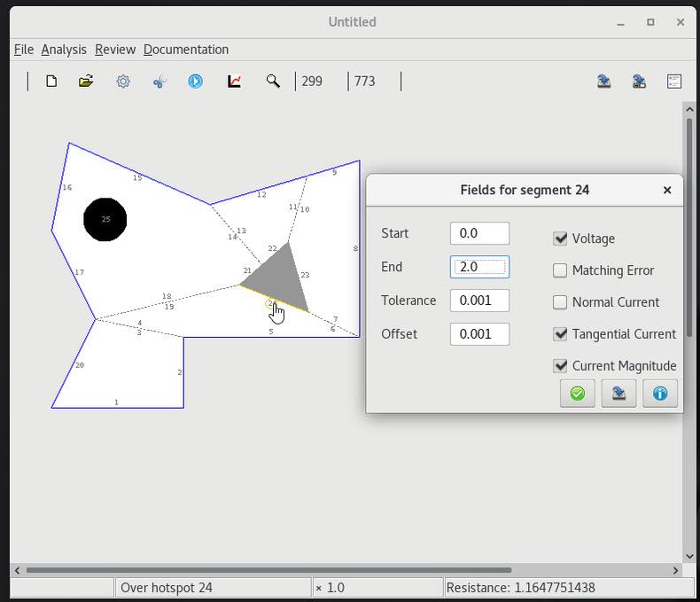Close the Fields for segment 24 dialog
Screen dimensions: 700x602
667,190
